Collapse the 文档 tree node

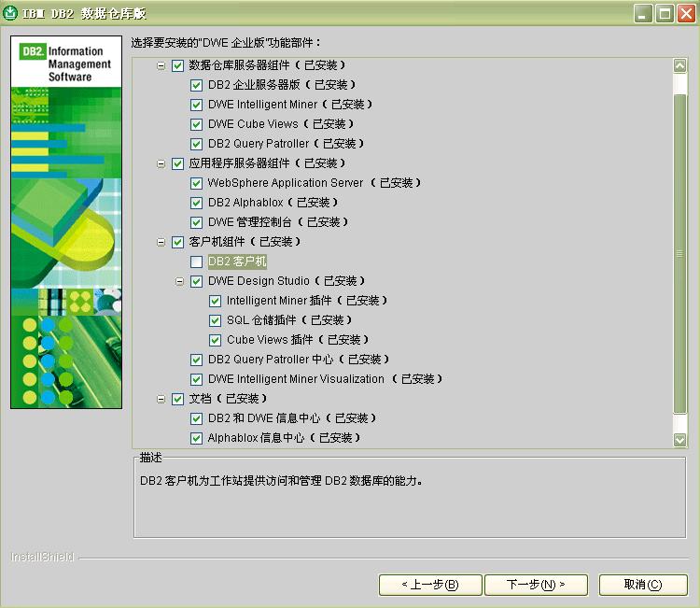coord(161,399)
